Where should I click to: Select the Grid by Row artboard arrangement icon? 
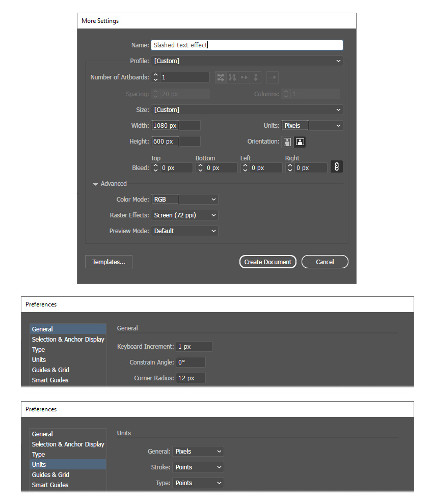[221, 77]
